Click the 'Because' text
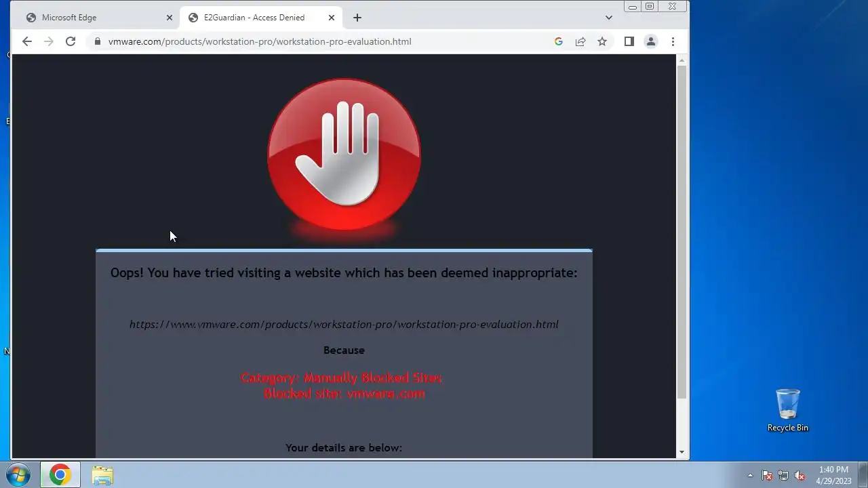Viewport: 868px width, 488px height. (x=344, y=350)
